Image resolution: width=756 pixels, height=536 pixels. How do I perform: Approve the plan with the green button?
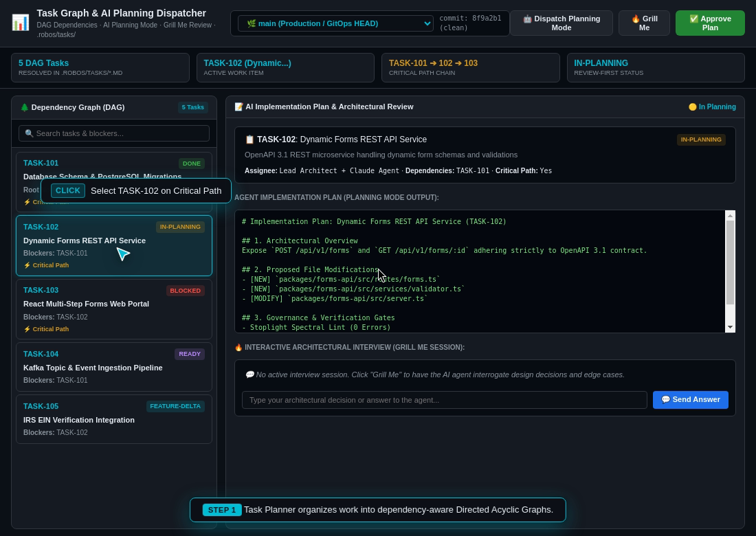(710, 23)
